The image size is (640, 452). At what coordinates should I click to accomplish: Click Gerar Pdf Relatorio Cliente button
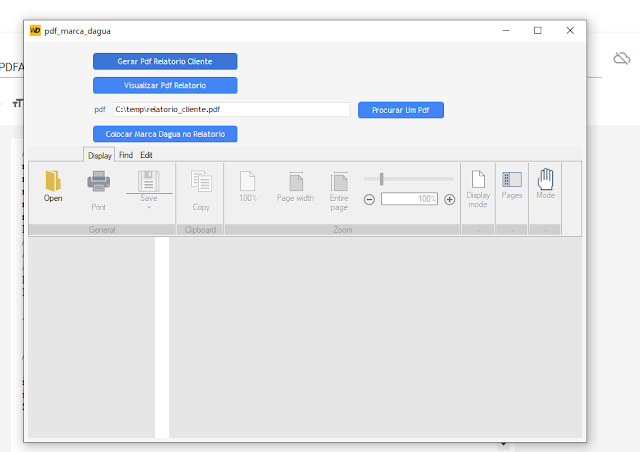(x=165, y=61)
